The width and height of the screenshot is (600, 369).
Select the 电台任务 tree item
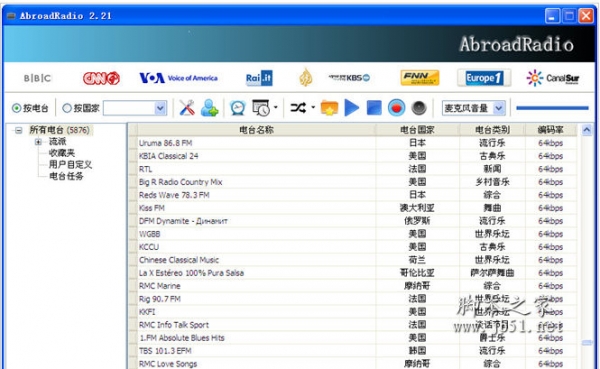coord(66,176)
